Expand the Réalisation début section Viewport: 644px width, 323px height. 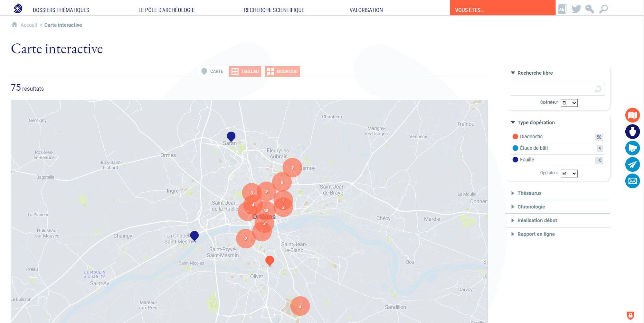tap(534, 220)
